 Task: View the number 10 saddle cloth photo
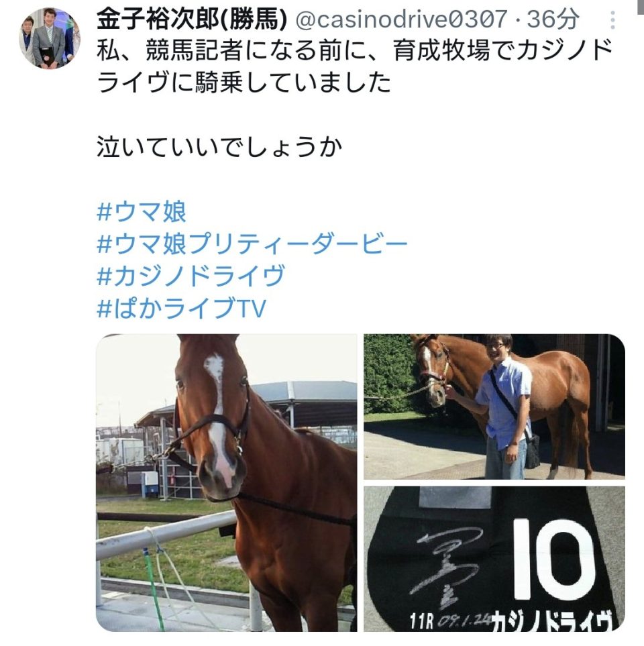coord(494,559)
